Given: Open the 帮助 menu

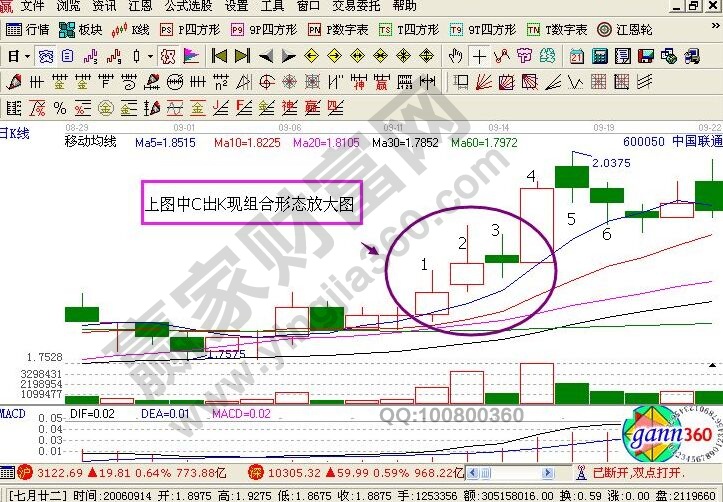Looking at the screenshot, I should [x=404, y=6].
